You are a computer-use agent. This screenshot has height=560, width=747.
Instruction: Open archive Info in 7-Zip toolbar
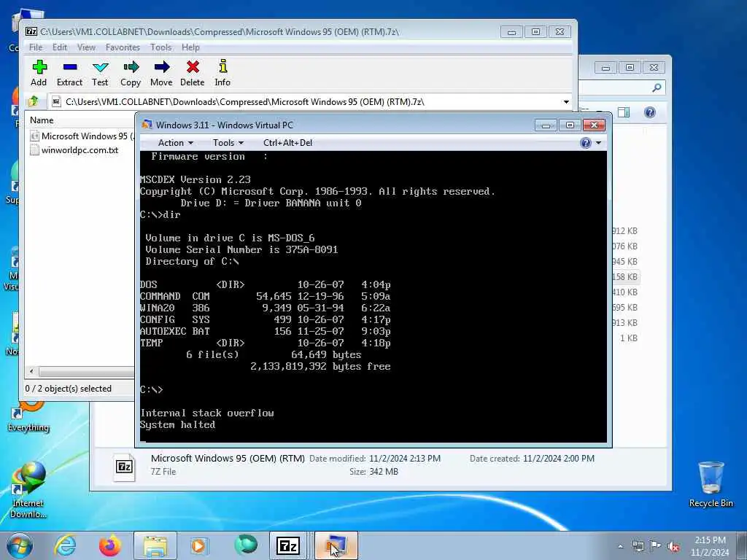point(222,73)
